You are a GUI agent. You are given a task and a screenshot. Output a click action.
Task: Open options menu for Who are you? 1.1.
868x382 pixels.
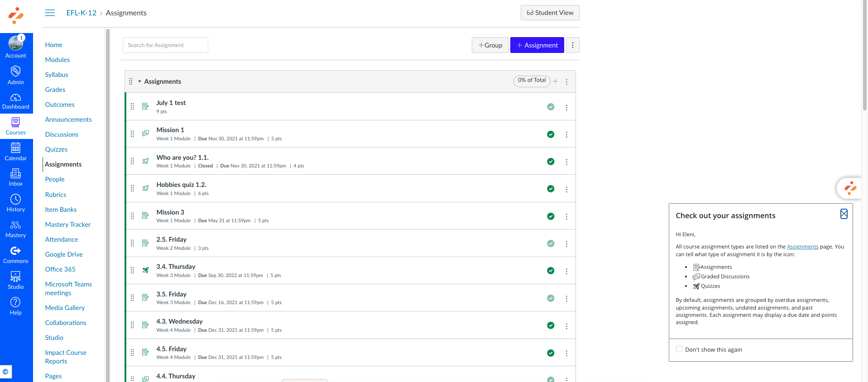point(566,162)
